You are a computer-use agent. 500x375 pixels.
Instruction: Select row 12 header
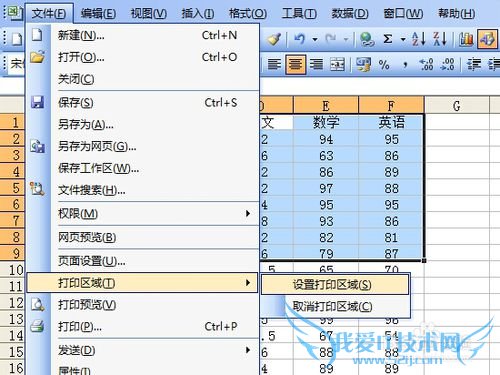coord(13,303)
